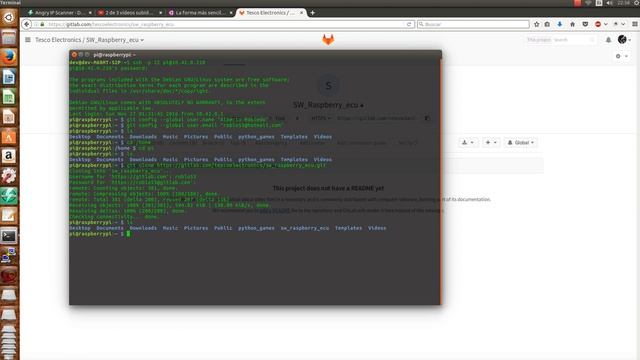Open the green lightning app in dock
640x360 pixels.
click(x=9, y=196)
